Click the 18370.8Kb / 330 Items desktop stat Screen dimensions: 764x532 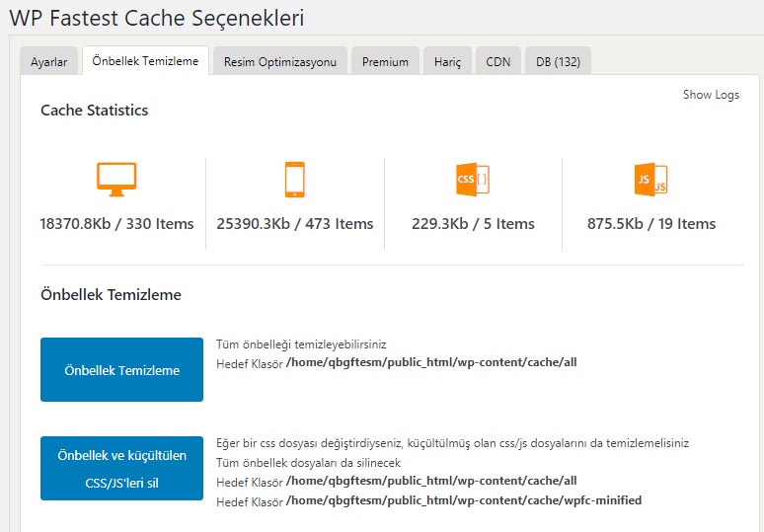[116, 224]
